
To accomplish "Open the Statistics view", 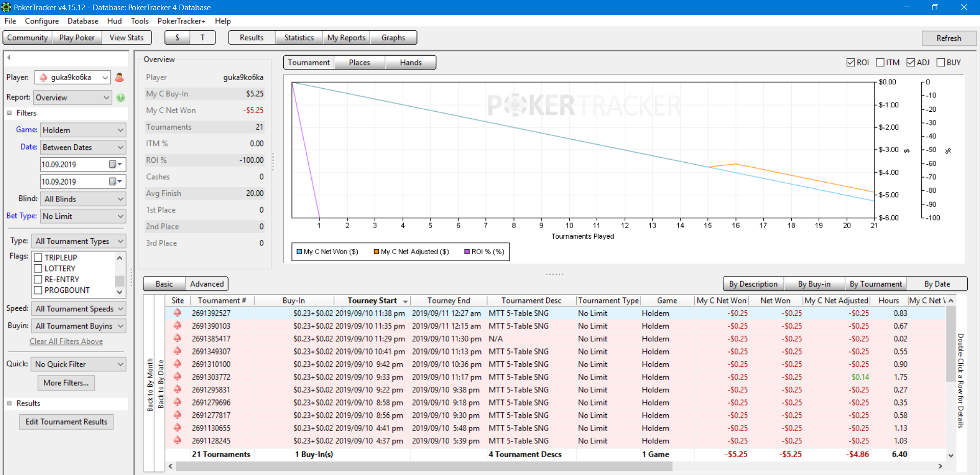I will click(x=299, y=38).
